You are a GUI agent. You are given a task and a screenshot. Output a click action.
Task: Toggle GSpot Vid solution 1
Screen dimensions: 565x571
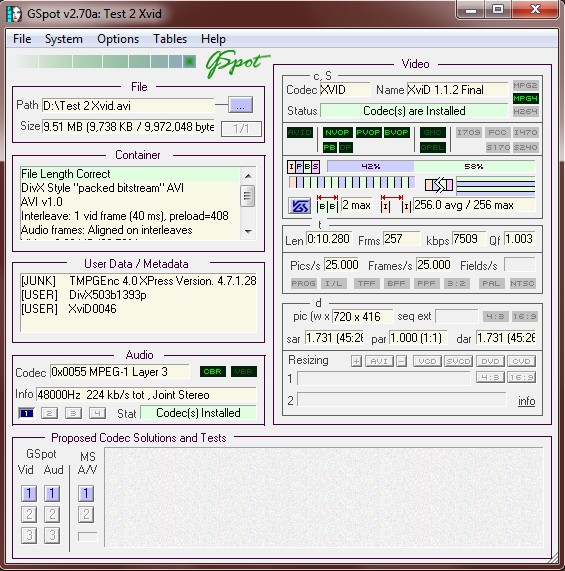click(x=29, y=493)
